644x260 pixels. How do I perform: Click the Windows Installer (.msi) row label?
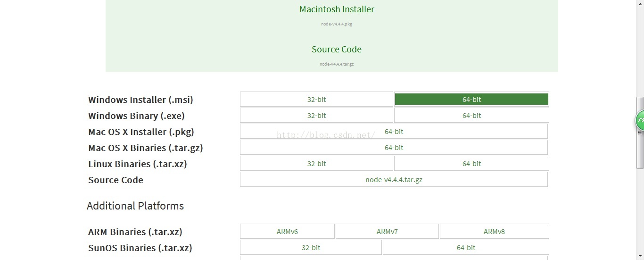coord(140,100)
